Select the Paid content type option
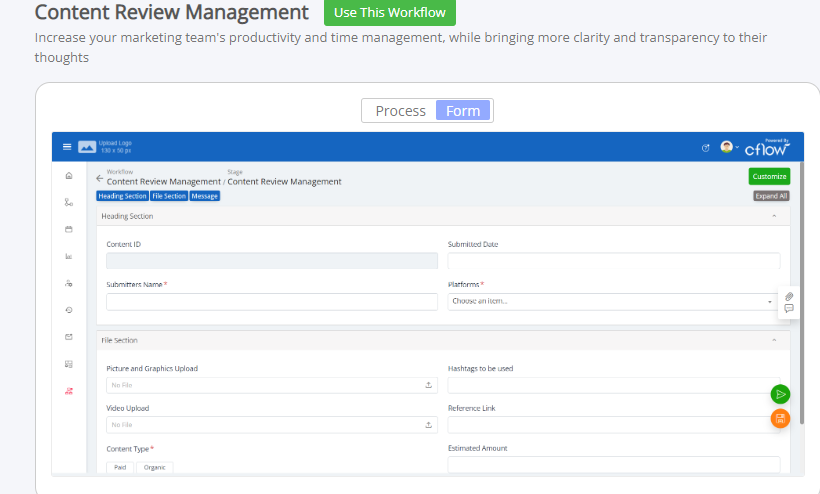 (120, 467)
